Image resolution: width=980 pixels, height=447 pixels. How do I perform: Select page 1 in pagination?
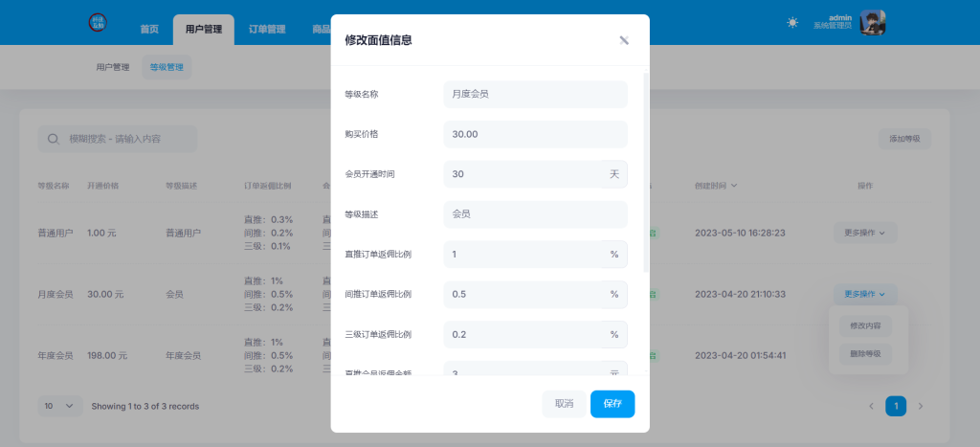896,407
